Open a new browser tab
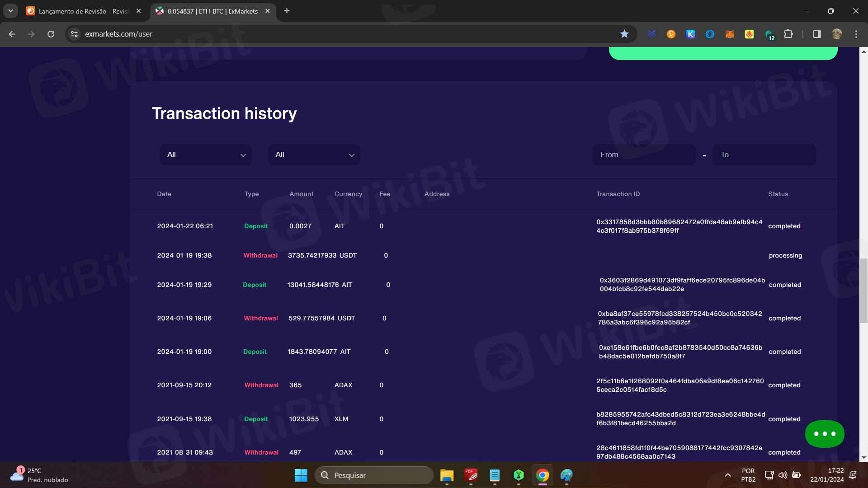The image size is (868, 488). click(x=287, y=11)
